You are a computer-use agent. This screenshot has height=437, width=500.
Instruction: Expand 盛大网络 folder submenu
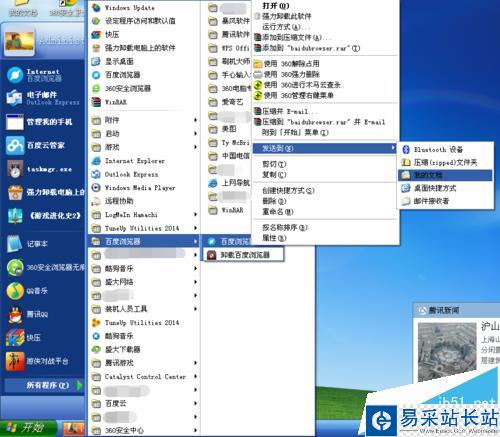click(144, 282)
